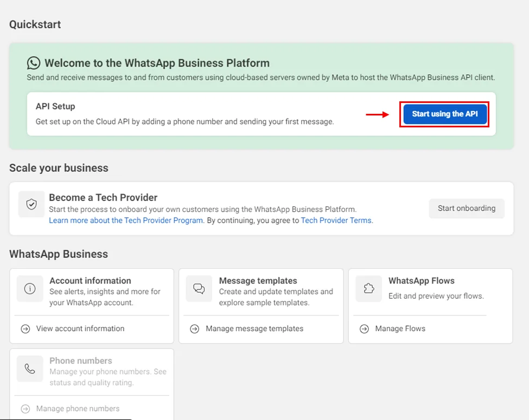Click the WhatsApp logo icon beside Welcome heading

click(34, 63)
